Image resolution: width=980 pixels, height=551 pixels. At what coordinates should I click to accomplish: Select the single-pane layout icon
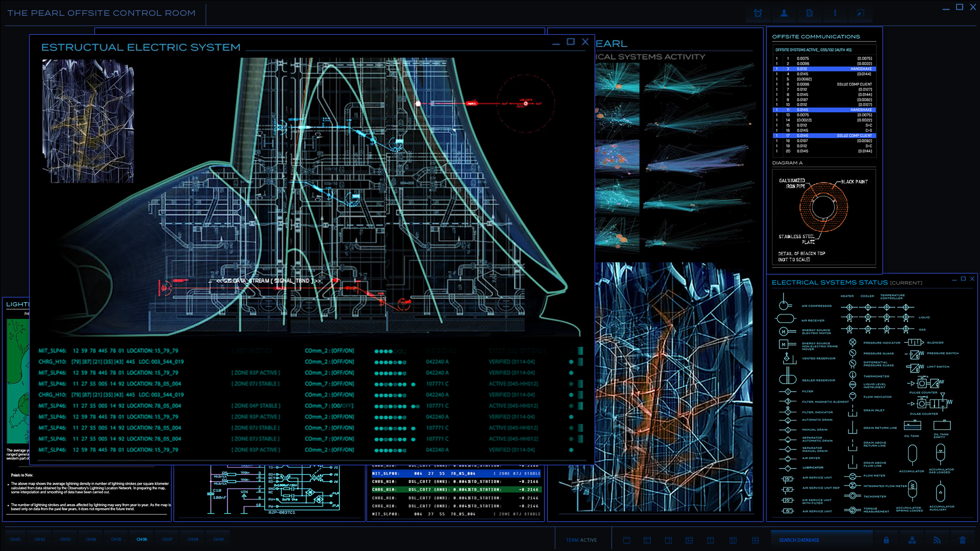tap(627, 540)
